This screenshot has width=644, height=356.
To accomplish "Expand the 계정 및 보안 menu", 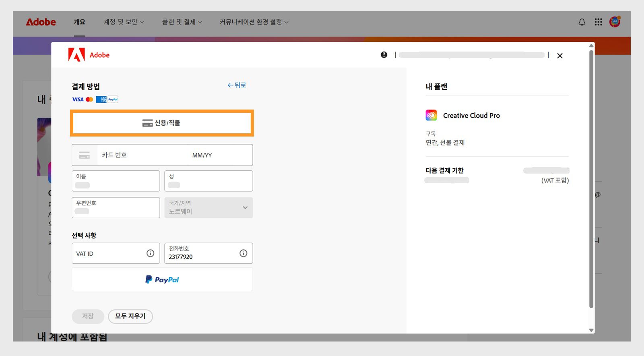I will [x=124, y=22].
